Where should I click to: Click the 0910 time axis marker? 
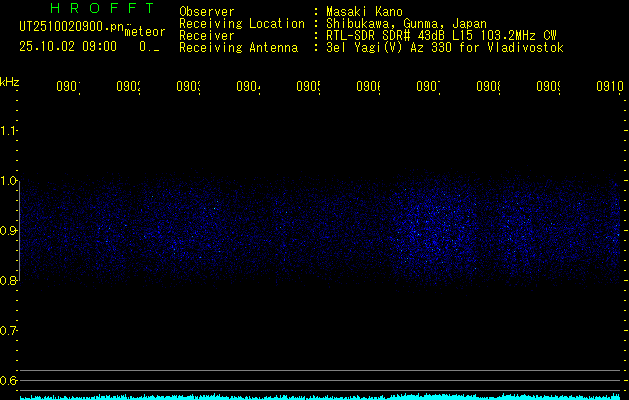(x=610, y=87)
